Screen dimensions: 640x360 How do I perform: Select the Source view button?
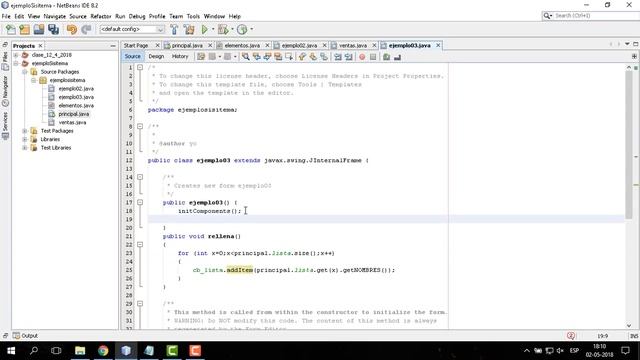(x=133, y=56)
